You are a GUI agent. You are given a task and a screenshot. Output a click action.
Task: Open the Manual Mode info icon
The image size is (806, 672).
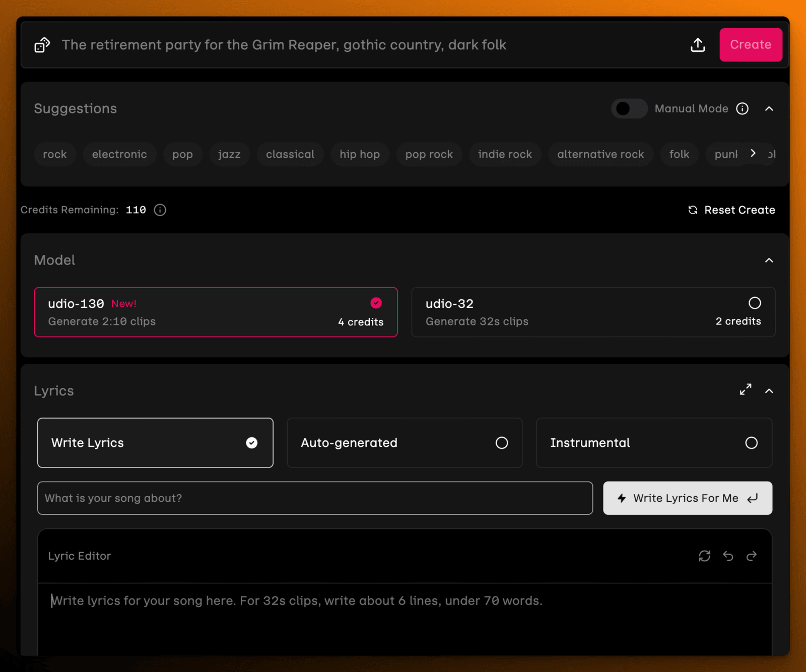coord(742,109)
